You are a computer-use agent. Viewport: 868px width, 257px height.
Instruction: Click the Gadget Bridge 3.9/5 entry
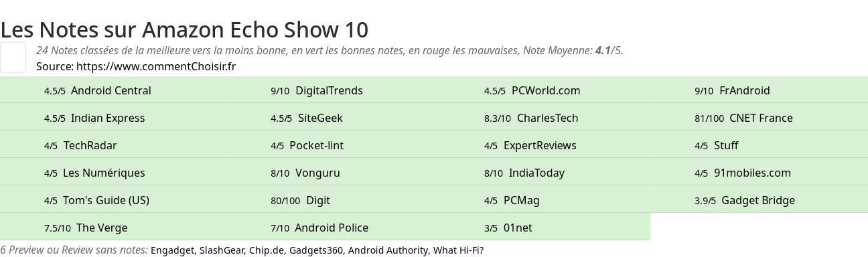click(758, 200)
